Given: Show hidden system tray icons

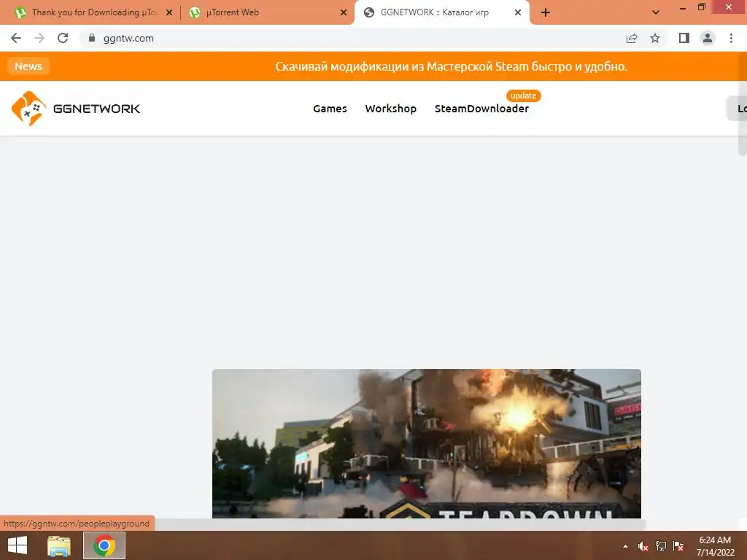Looking at the screenshot, I should (x=625, y=546).
